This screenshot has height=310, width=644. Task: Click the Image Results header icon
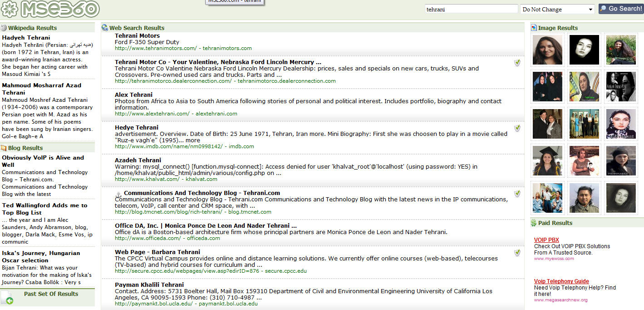pyautogui.click(x=534, y=28)
